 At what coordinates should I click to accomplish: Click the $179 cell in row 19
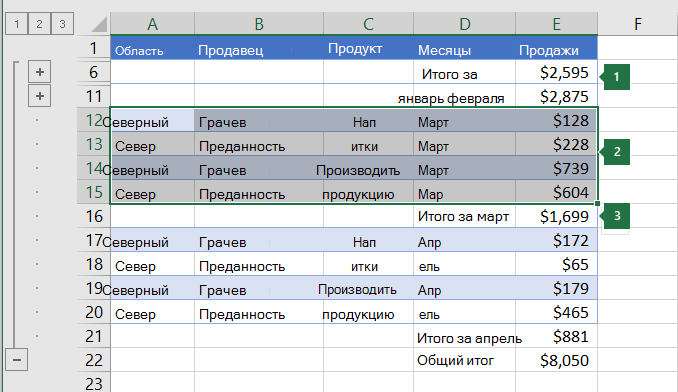tap(556, 288)
